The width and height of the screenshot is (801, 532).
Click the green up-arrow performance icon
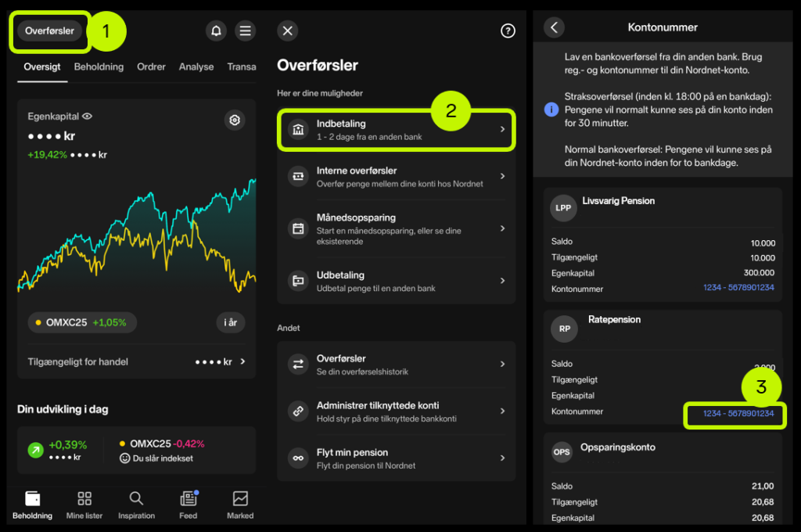(x=36, y=450)
